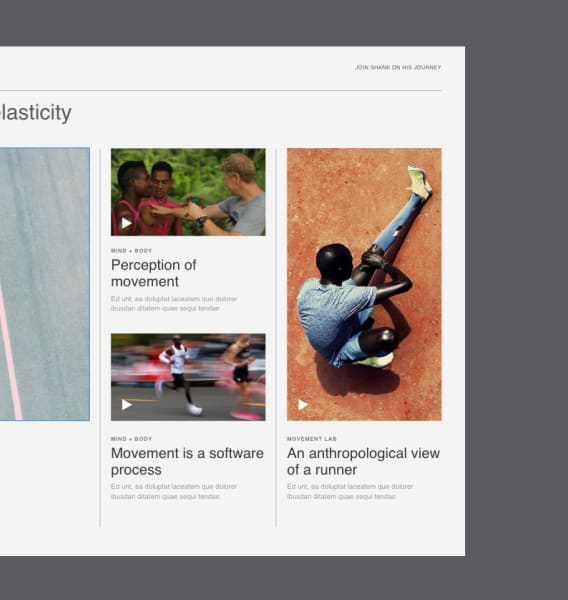This screenshot has height=600, width=568.
Task: Play the stretching runner video
Action: [303, 404]
